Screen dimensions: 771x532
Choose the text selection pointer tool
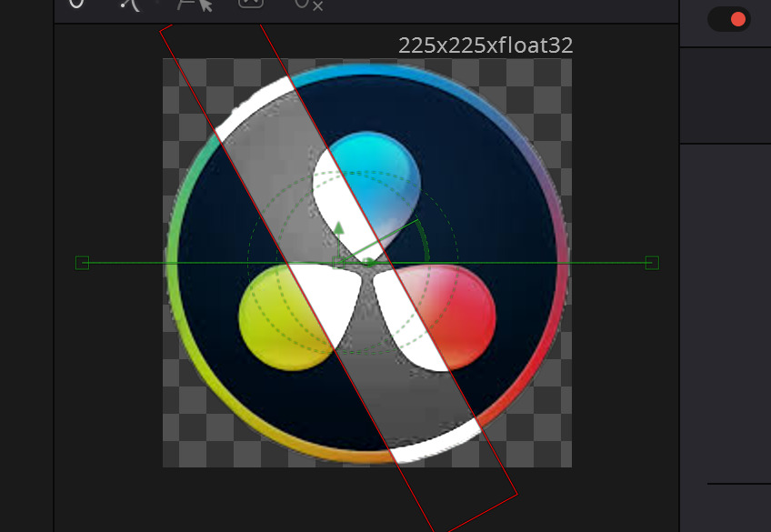[x=195, y=5]
